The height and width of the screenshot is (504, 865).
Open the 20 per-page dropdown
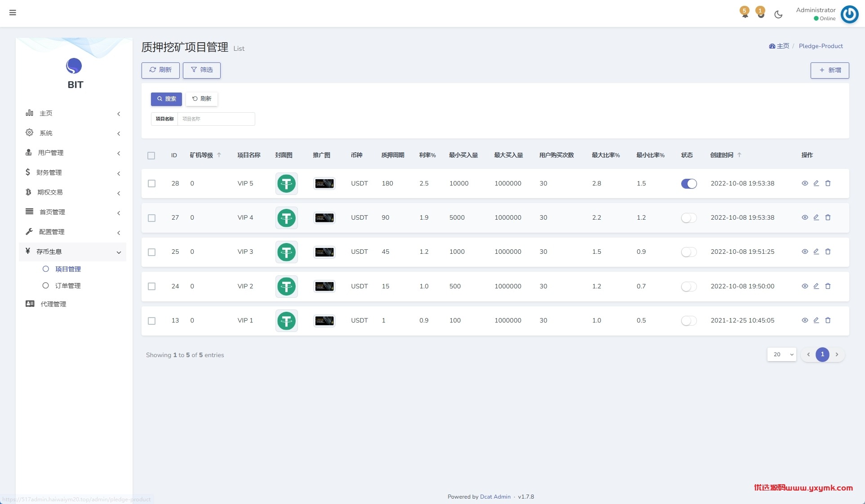click(x=781, y=354)
